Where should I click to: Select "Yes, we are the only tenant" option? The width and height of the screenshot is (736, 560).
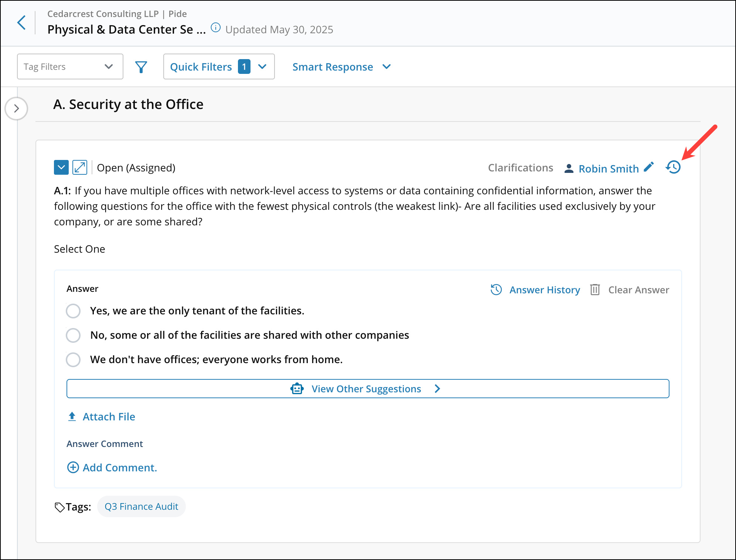73,311
